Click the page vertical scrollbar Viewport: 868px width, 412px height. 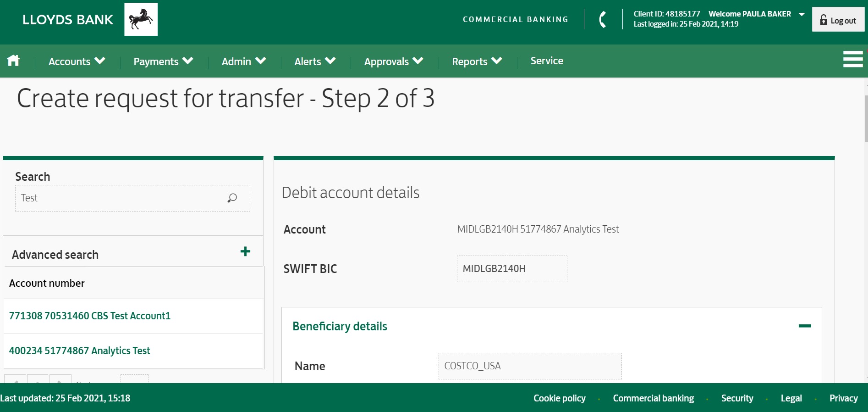tap(866, 118)
